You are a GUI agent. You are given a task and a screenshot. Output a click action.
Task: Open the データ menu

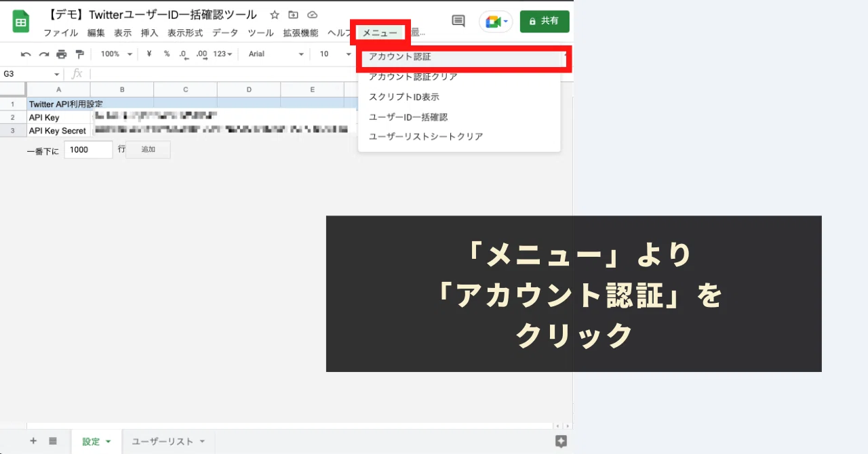(x=225, y=33)
